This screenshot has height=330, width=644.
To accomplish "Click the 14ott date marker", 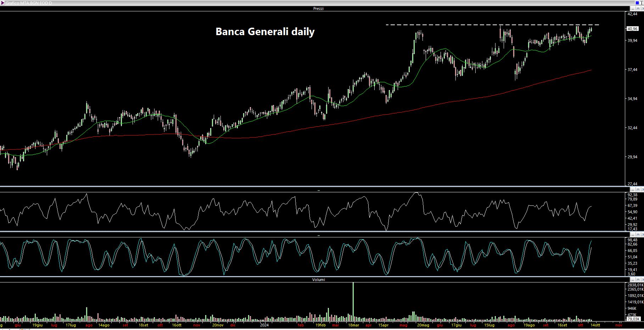I will coord(595,325).
